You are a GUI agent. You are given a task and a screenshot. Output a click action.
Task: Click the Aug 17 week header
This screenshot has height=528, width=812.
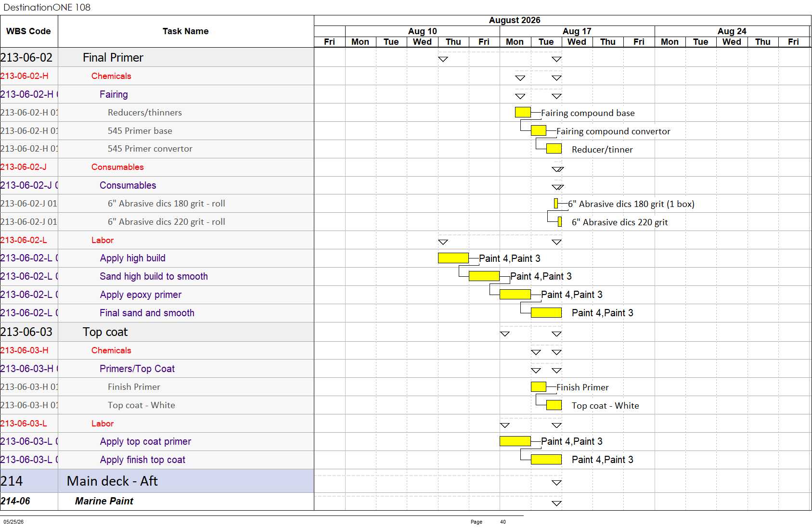pos(577,31)
